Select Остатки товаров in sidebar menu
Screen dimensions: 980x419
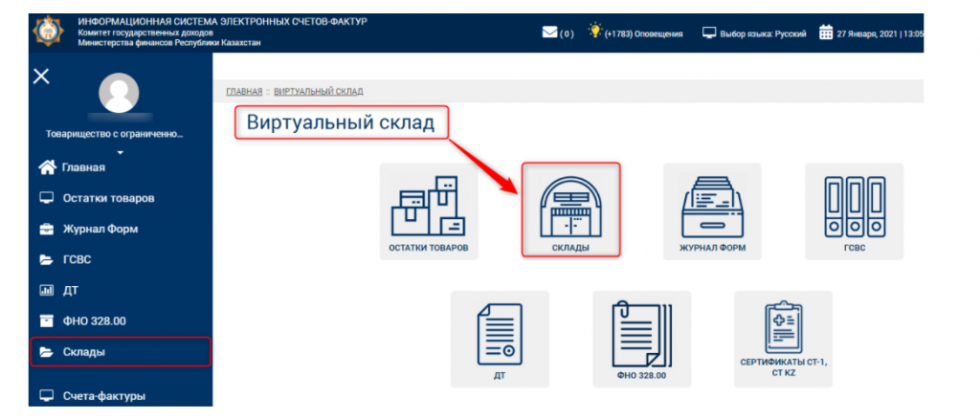(x=107, y=198)
